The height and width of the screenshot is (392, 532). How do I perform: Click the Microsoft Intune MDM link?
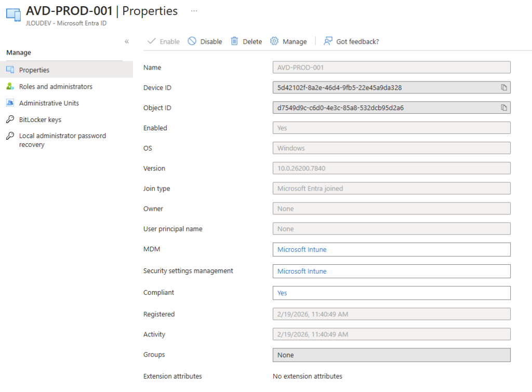302,250
